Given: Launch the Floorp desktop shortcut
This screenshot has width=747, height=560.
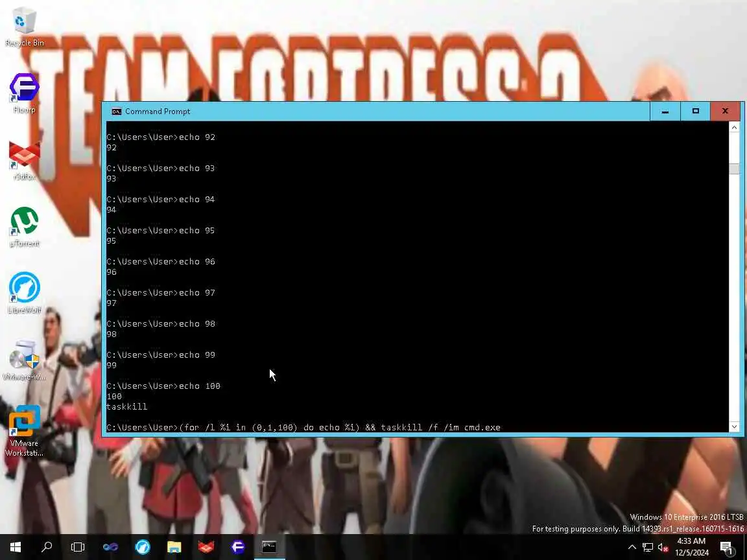Looking at the screenshot, I should [24, 93].
